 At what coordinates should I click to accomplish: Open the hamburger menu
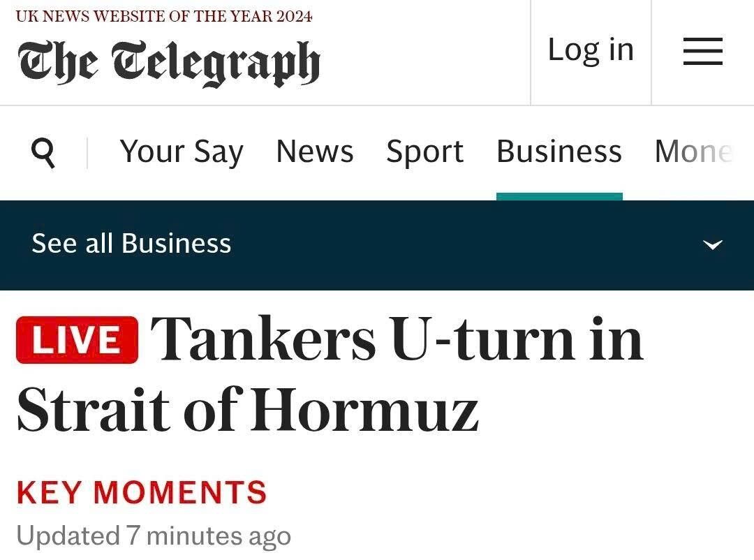[702, 52]
